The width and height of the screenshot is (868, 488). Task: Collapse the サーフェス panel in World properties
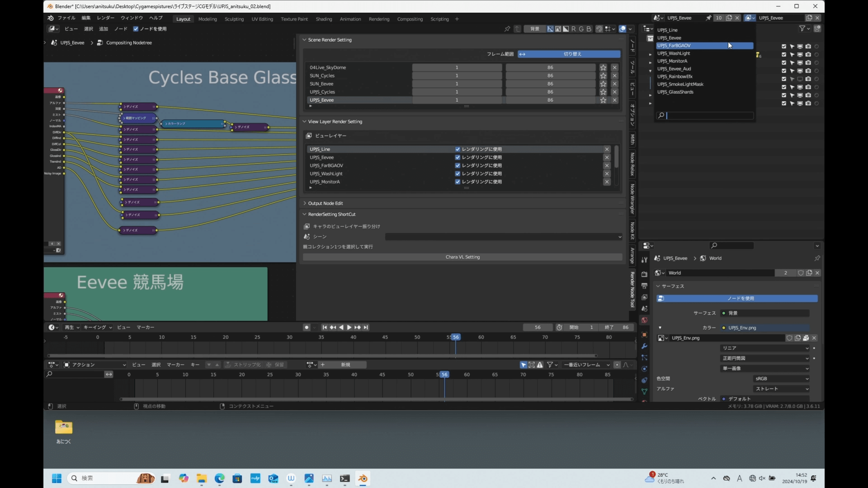(658, 286)
